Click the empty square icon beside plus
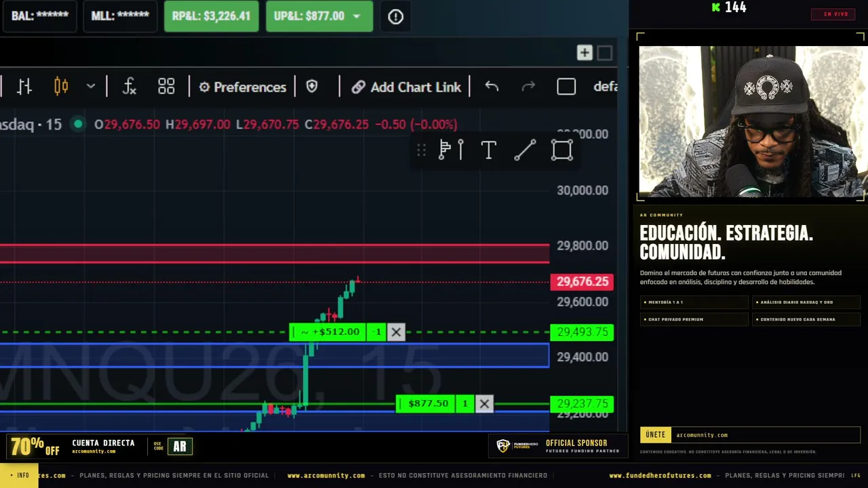 point(605,53)
